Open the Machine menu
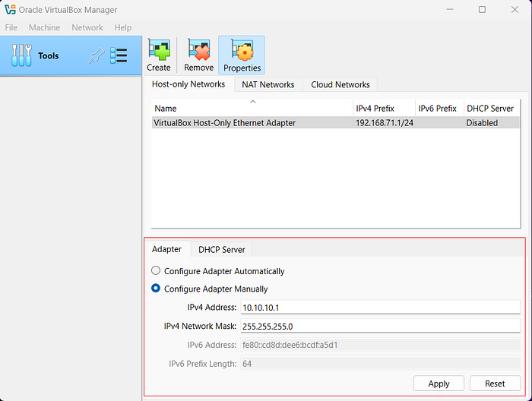Screen dimensions: 532x401 click(44, 27)
